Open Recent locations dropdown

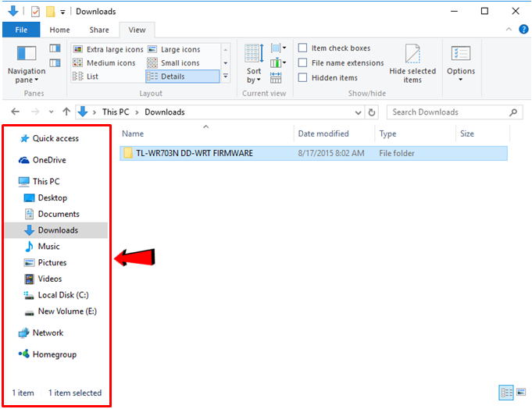(52, 112)
